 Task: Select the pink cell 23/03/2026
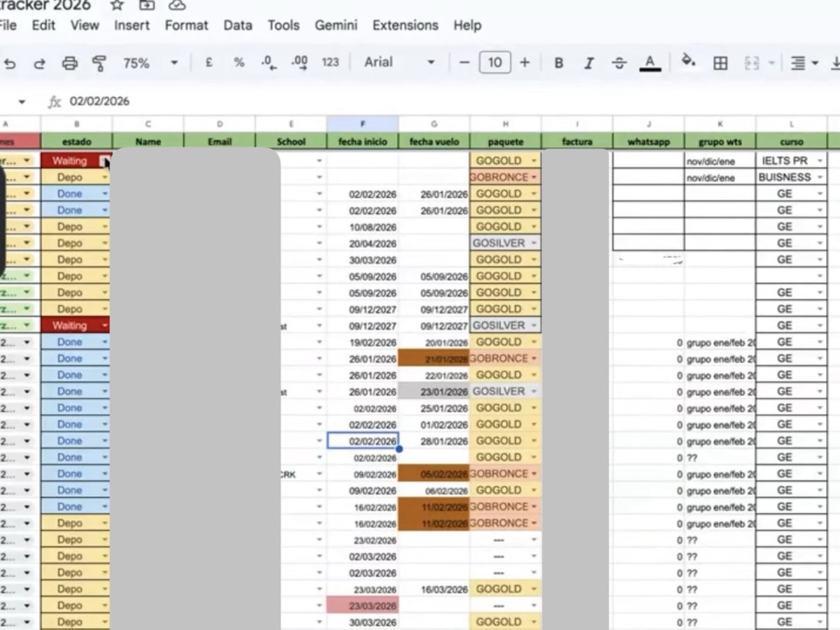(363, 606)
